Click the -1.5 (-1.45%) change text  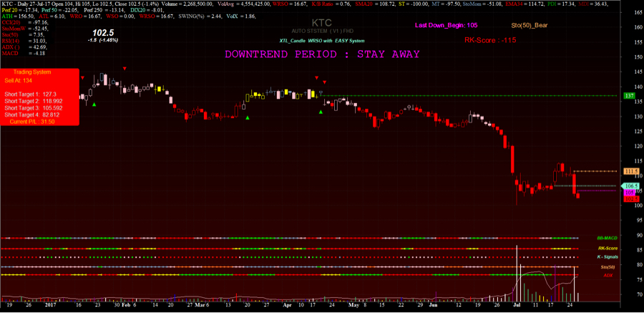(x=102, y=40)
